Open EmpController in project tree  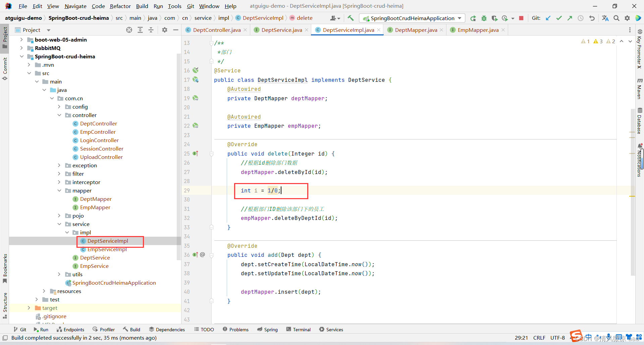coord(98,132)
